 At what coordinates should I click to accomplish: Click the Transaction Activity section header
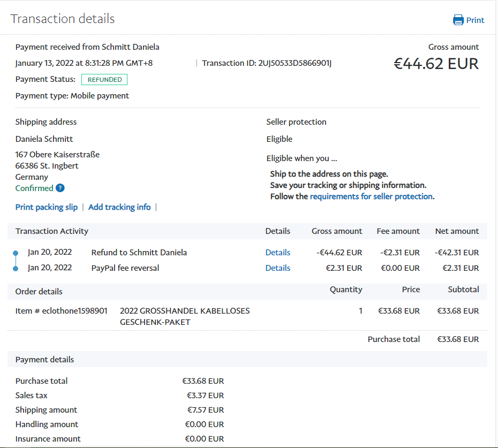coord(52,231)
